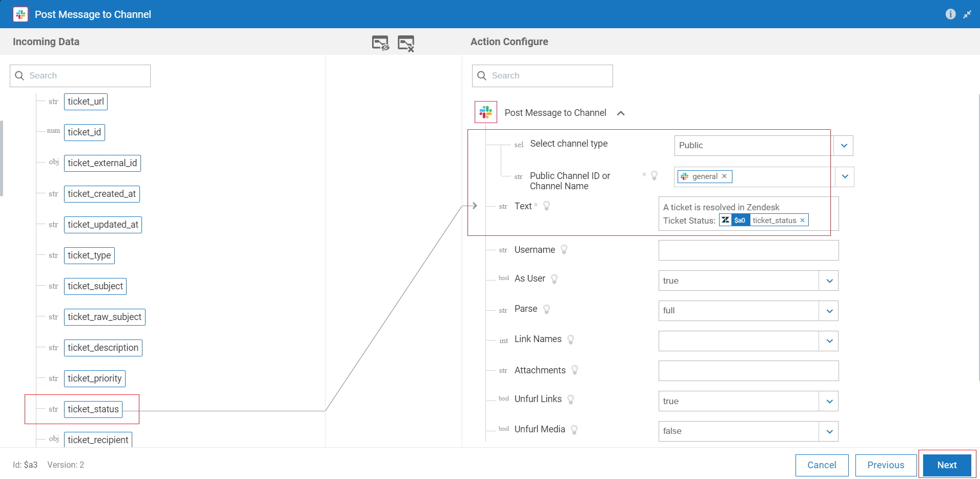Click the hint bulb beside Attachments
Image resolution: width=980 pixels, height=479 pixels.
click(575, 370)
